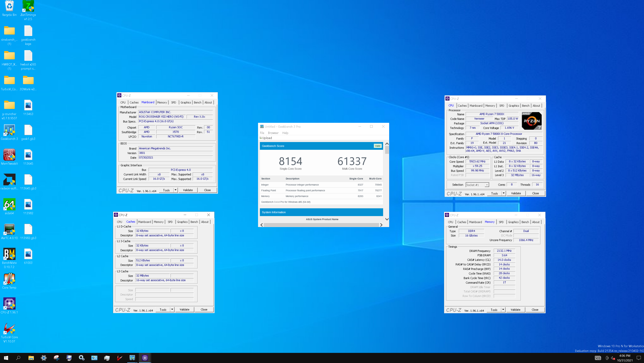The height and width of the screenshot is (363, 644).
Task: Select the 113463 image file icon
Action: point(28,108)
